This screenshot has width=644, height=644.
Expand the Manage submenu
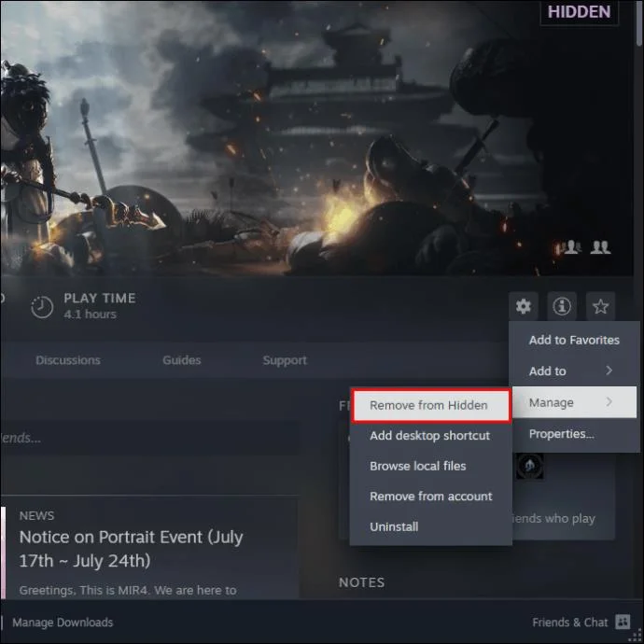574,402
